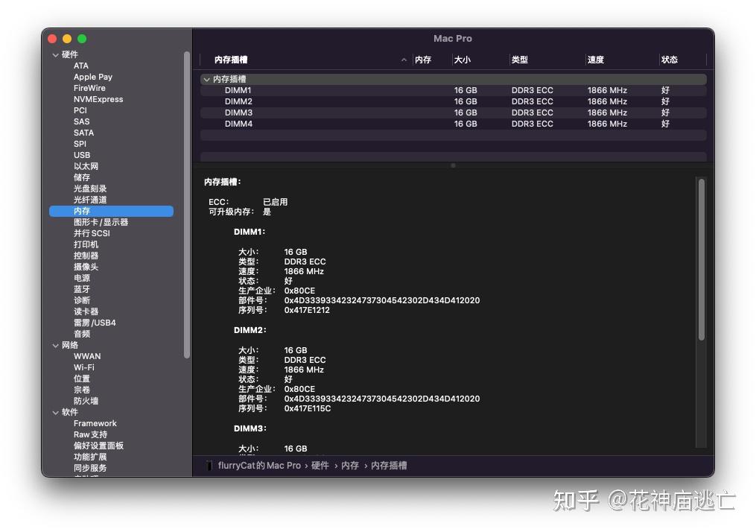Click the split pane divider handle dot
The height and width of the screenshot is (532, 756).
click(x=453, y=165)
